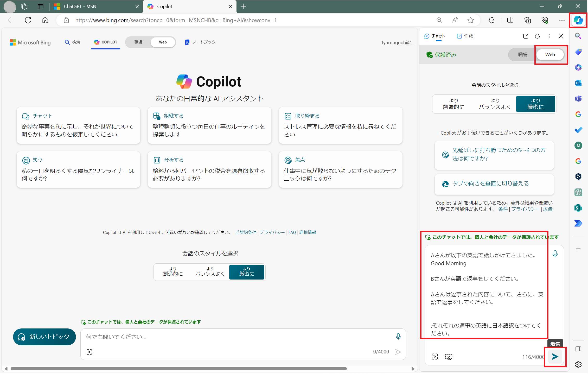Toggle Split screen icon in Edge toolbar
The image size is (588, 374).
[x=510, y=20]
